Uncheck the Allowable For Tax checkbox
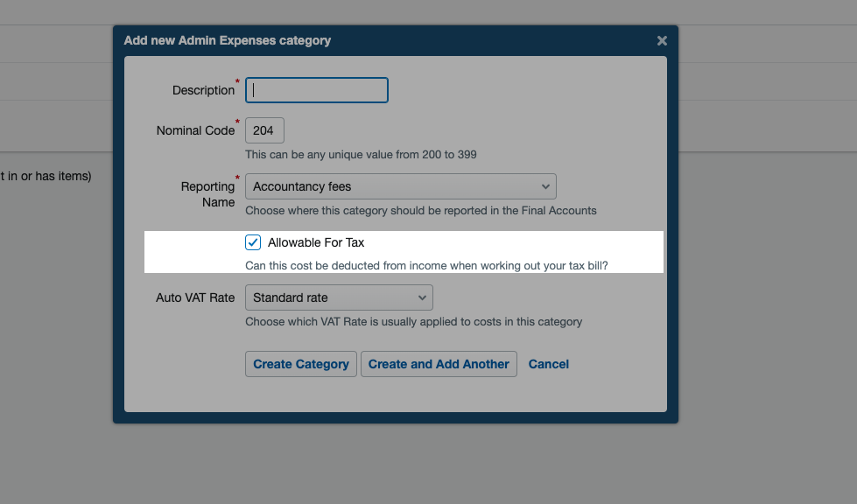The image size is (857, 504). [x=253, y=242]
